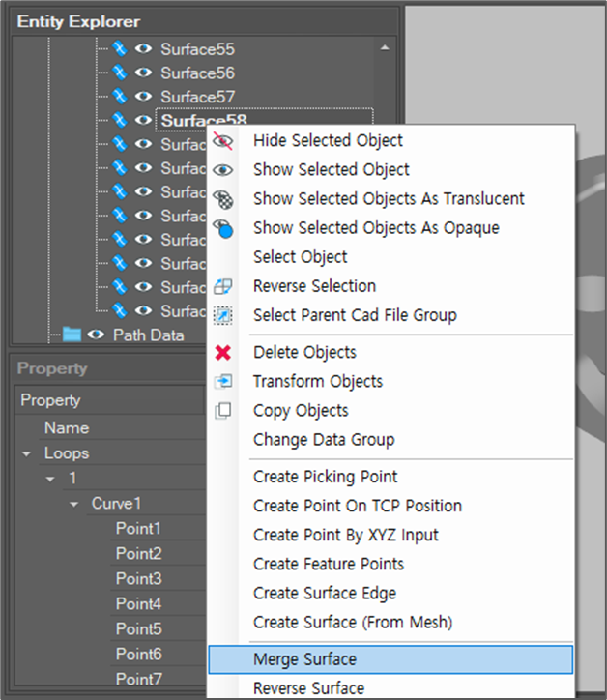Click the Copy Objects icon
The image size is (607, 700).
(223, 411)
